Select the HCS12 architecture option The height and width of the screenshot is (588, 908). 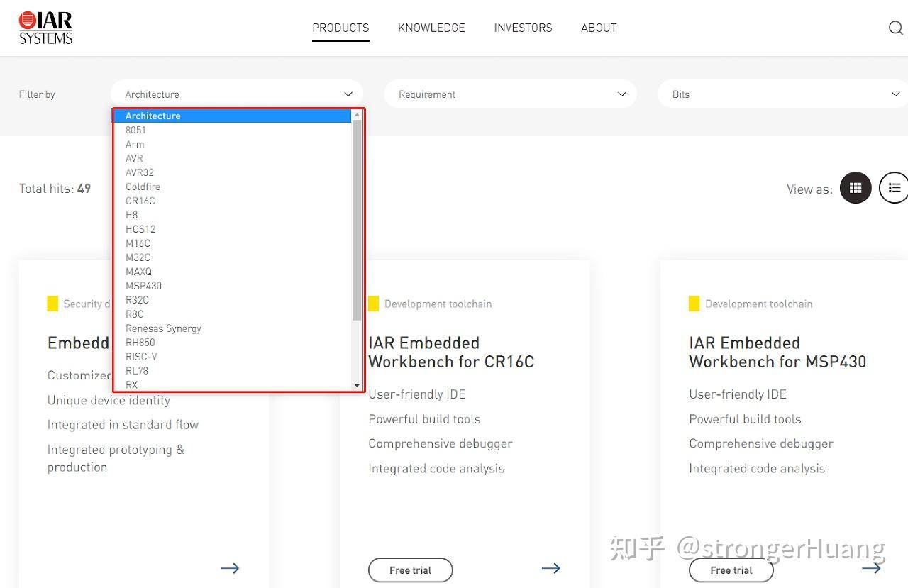233,229
